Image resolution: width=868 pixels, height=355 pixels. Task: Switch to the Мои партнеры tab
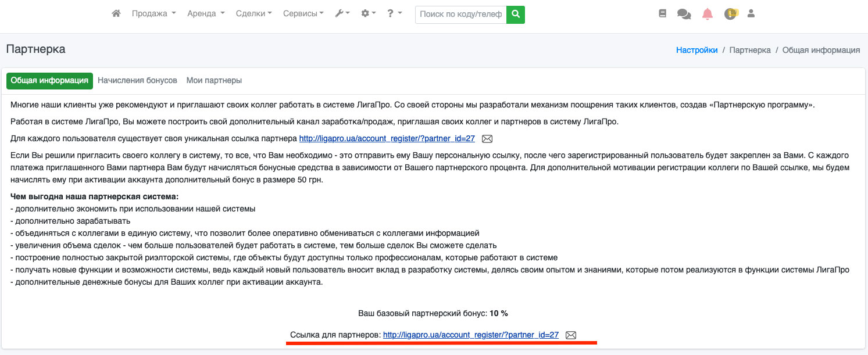[x=214, y=80]
